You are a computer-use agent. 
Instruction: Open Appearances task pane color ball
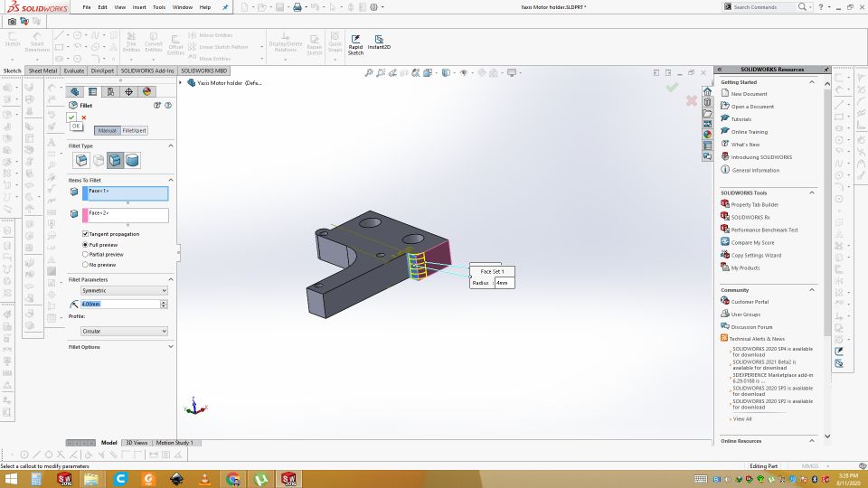point(707,135)
